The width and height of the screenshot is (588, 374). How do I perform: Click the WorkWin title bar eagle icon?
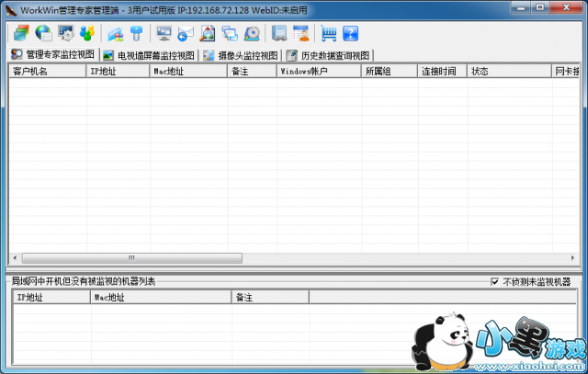[11, 10]
